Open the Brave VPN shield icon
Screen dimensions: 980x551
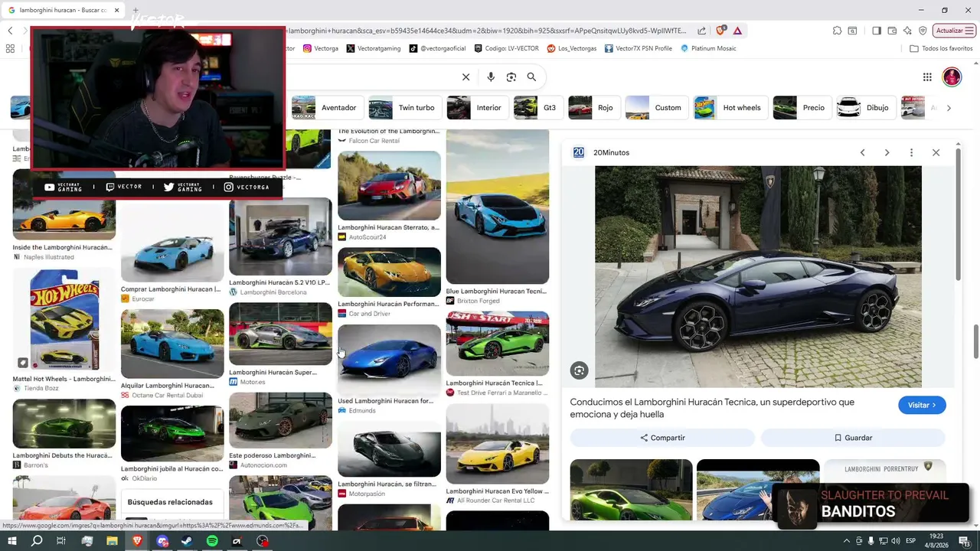923,31
